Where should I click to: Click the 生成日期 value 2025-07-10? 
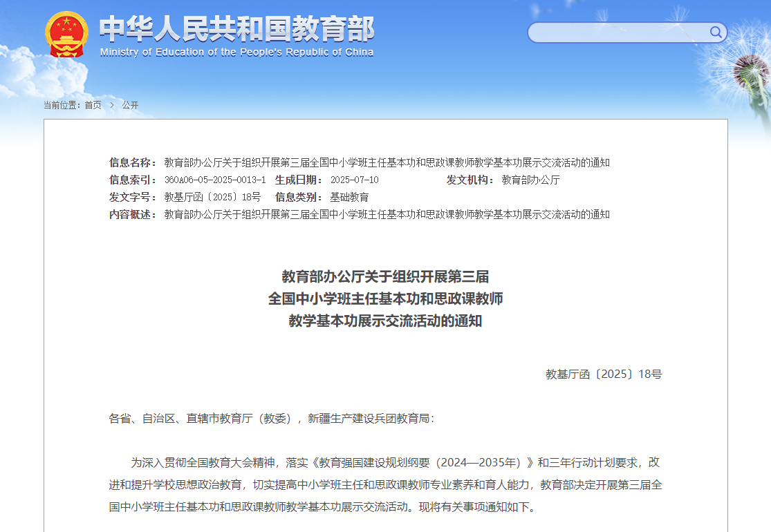(x=354, y=180)
